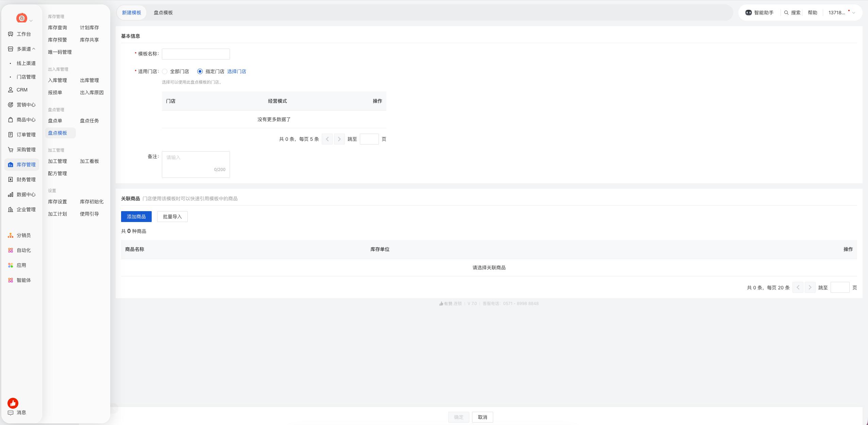Open the 工作台 workbench icon
The image size is (868, 425).
coord(11,34)
